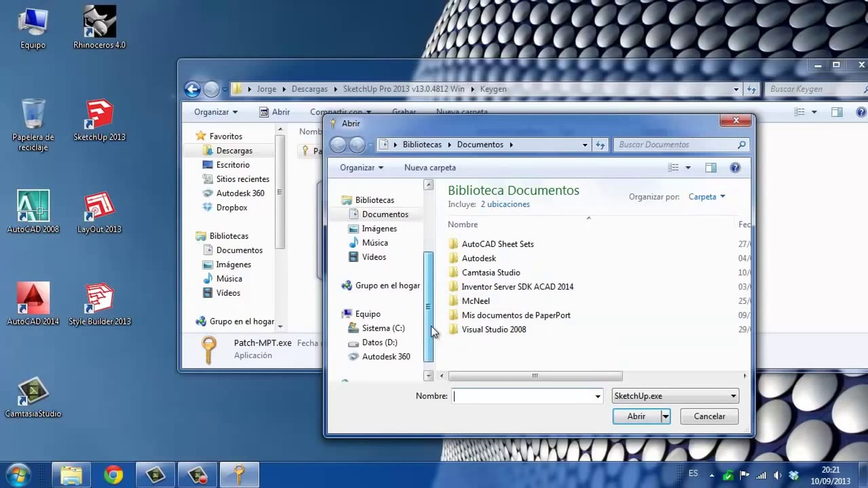Click the LayOut 2013 desktop icon
Viewport: 868px width, 488px height.
tap(99, 207)
